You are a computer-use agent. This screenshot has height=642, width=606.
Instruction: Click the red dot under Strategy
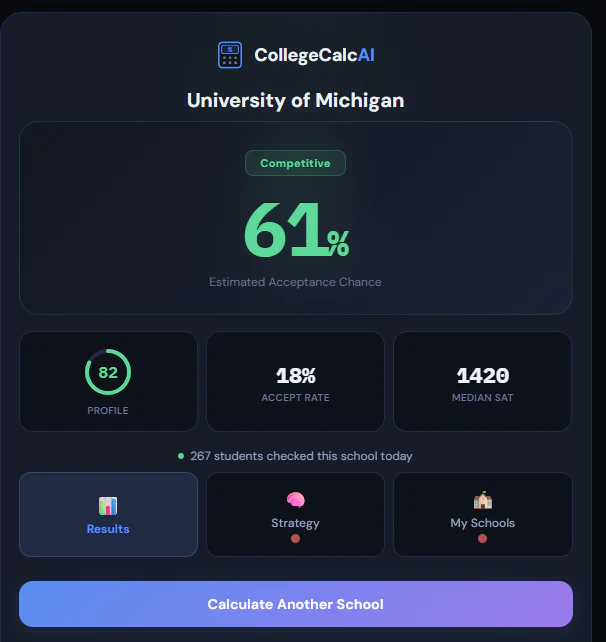tap(295, 539)
